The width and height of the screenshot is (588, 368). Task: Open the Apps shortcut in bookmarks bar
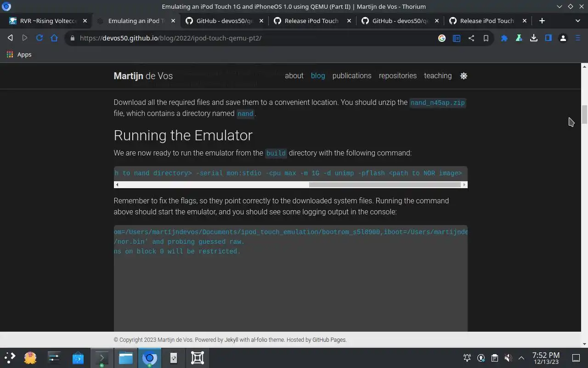(x=19, y=54)
